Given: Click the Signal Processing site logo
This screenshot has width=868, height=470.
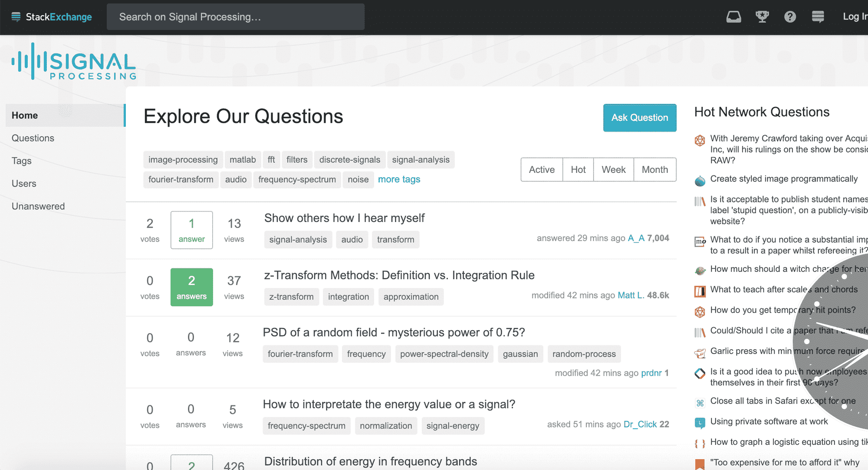Looking at the screenshot, I should pyautogui.click(x=74, y=62).
